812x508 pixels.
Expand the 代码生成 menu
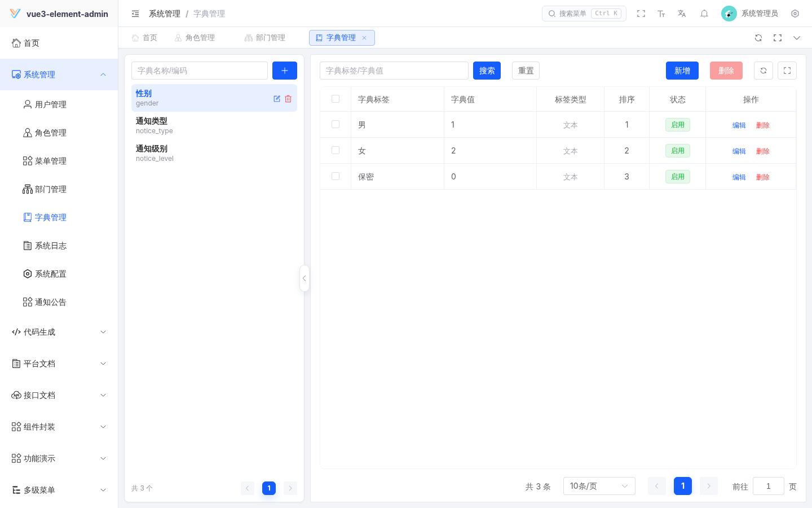(x=59, y=332)
